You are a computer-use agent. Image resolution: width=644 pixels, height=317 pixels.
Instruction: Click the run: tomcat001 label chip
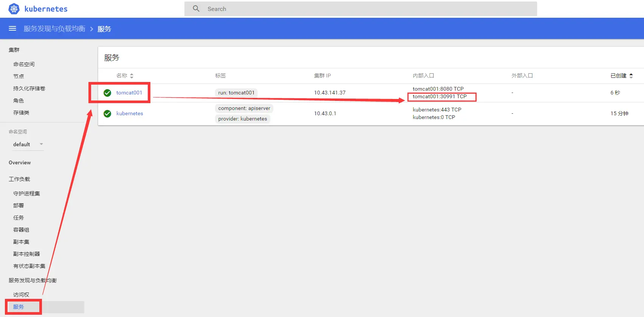tap(236, 93)
